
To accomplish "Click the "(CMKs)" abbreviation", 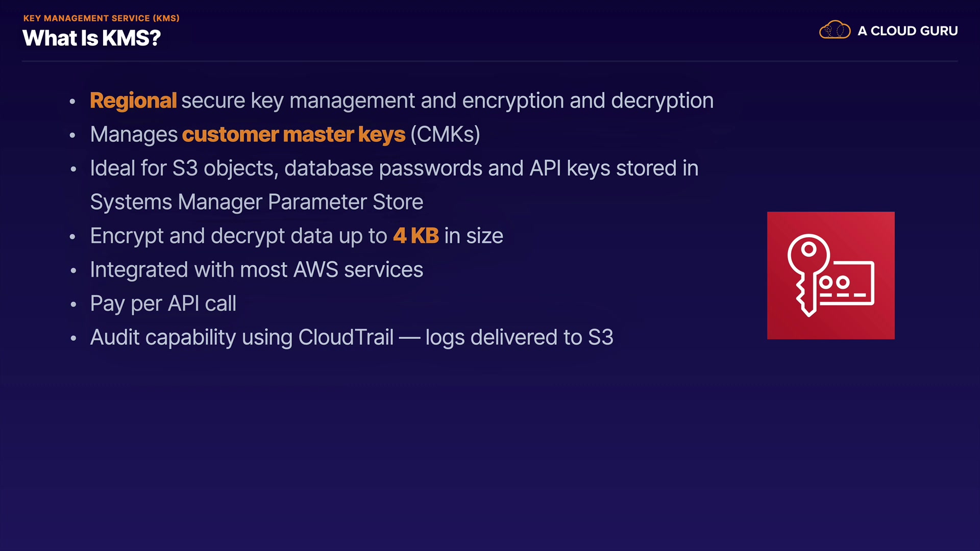I will click(x=445, y=135).
